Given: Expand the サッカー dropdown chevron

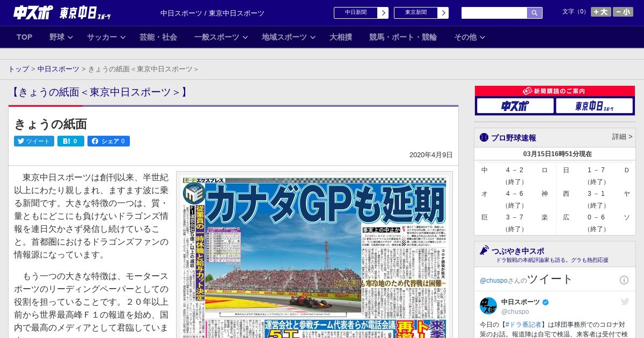Looking at the screenshot, I should (x=123, y=38).
